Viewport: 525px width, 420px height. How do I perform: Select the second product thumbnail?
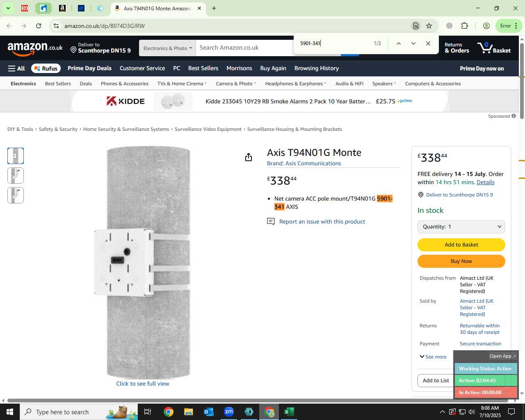click(x=16, y=176)
